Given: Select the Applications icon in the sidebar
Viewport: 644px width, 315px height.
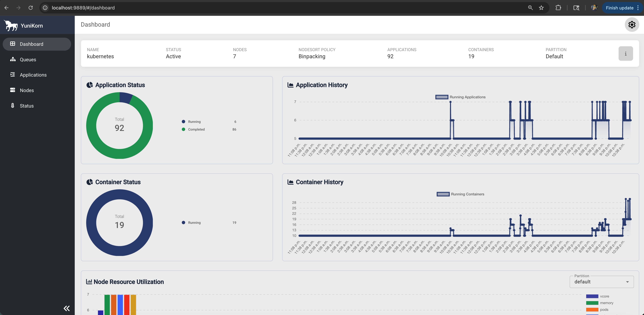Looking at the screenshot, I should coord(13,75).
